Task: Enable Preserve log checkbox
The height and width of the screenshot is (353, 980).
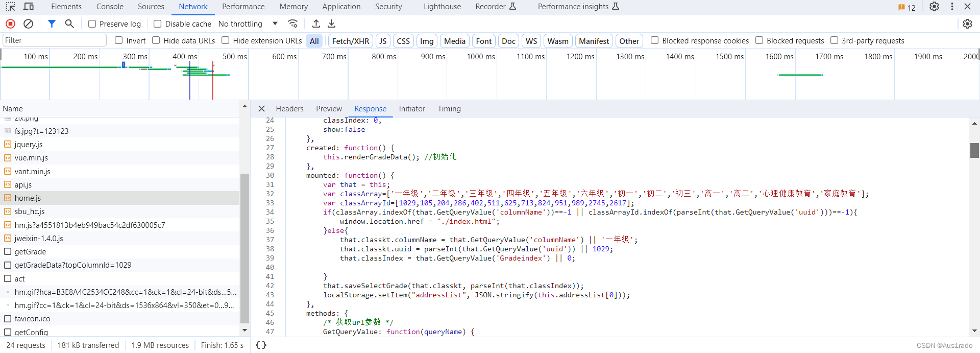Action: [x=92, y=23]
